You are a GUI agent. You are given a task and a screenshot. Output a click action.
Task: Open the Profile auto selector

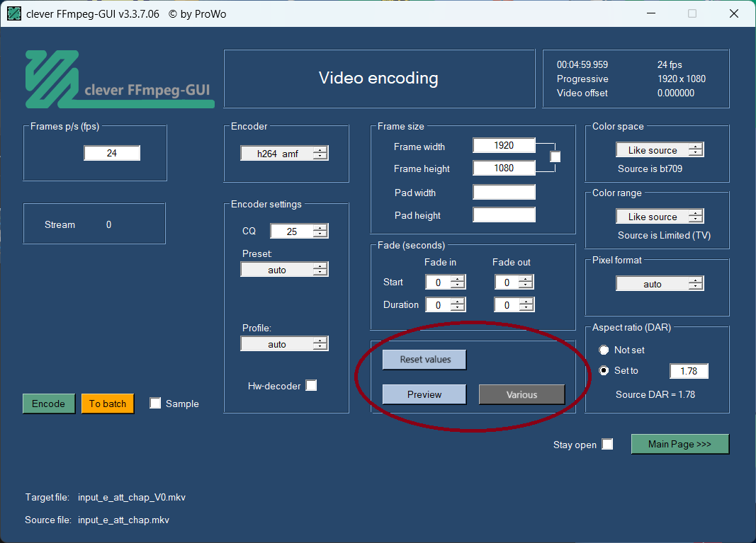284,343
